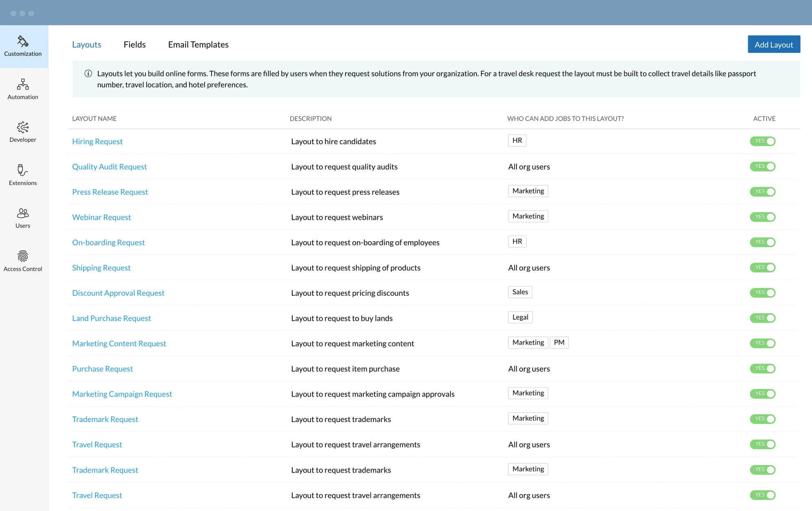
Task: Click the DESCRIPTION column header
Action: 311,119
